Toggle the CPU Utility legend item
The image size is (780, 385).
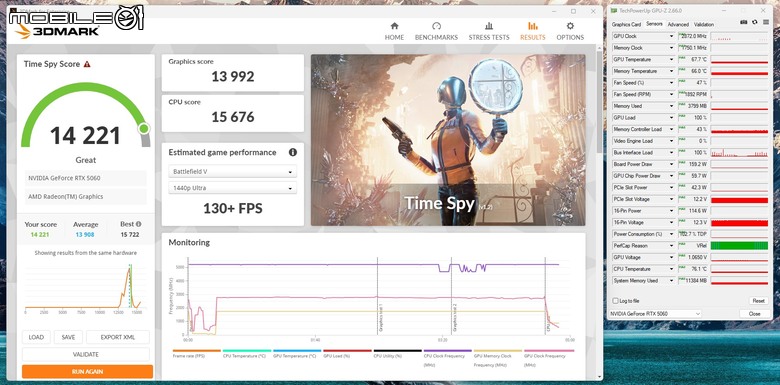point(397,354)
